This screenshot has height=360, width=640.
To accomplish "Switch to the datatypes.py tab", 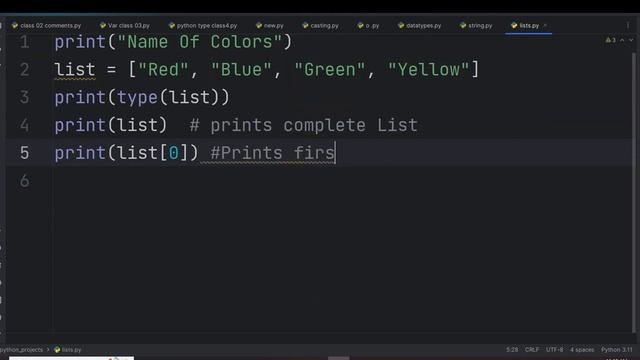I will pos(420,25).
